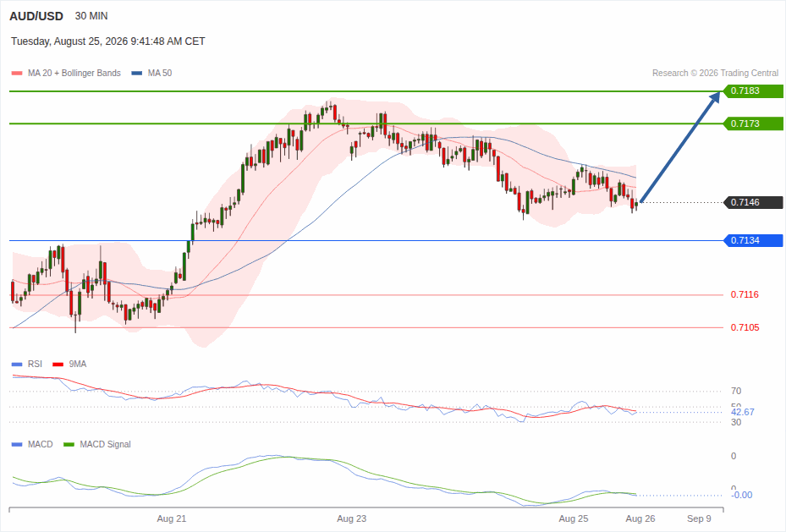
Task: Click the MACD current value -0.00
Action: (x=742, y=495)
